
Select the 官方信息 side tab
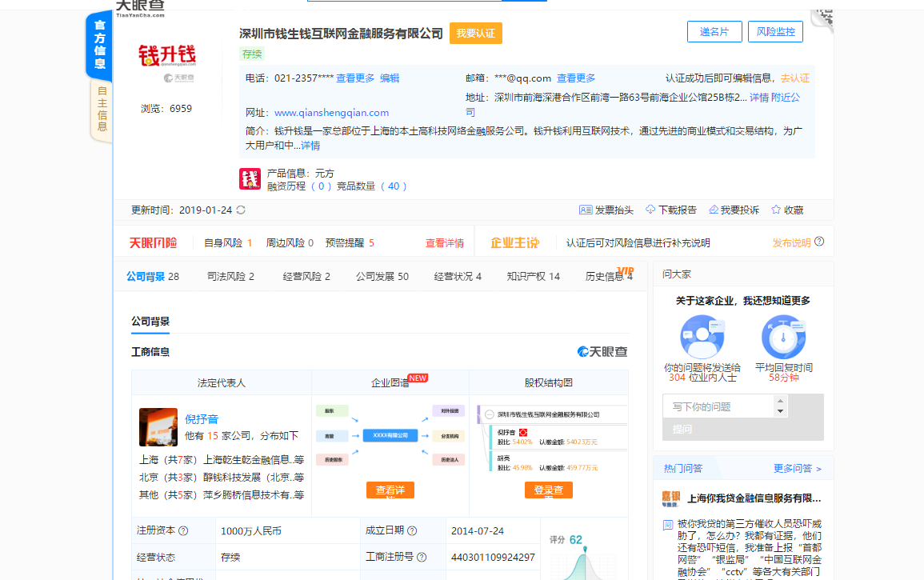99,45
